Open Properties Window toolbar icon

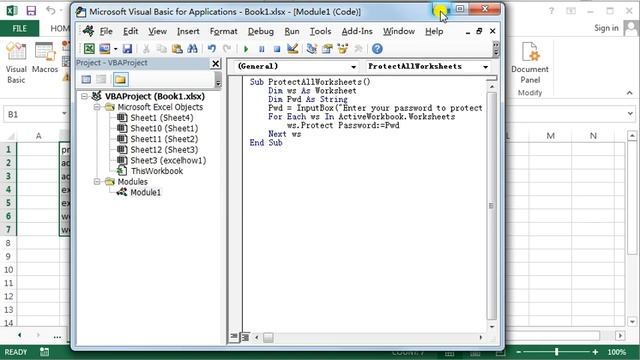pos(327,49)
